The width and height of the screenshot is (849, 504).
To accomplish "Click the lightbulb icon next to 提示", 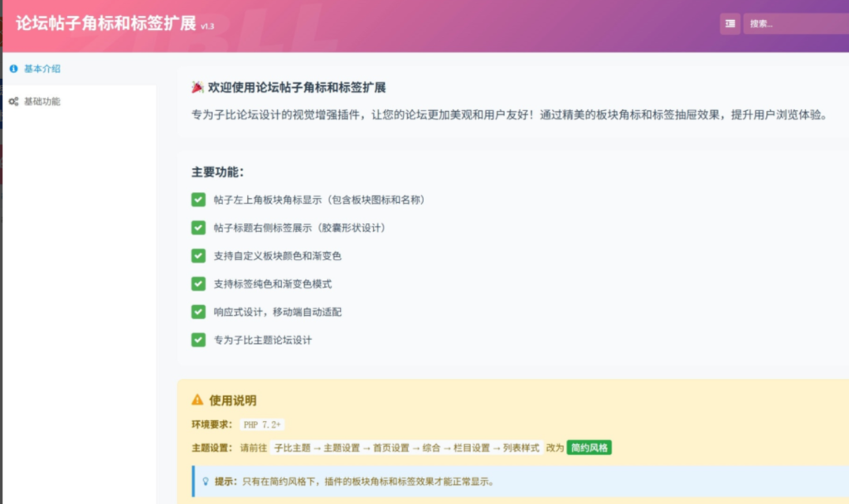I will pos(205,481).
